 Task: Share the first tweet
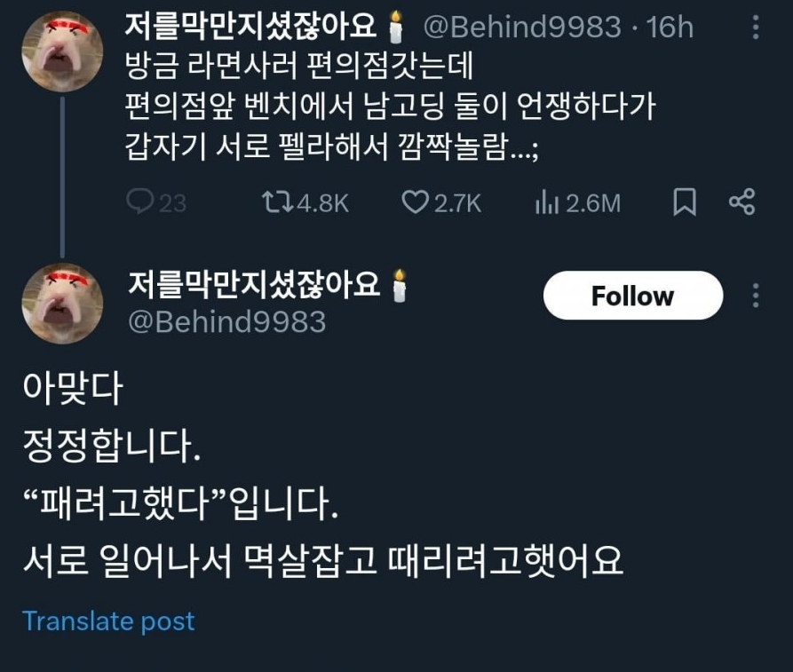[741, 202]
